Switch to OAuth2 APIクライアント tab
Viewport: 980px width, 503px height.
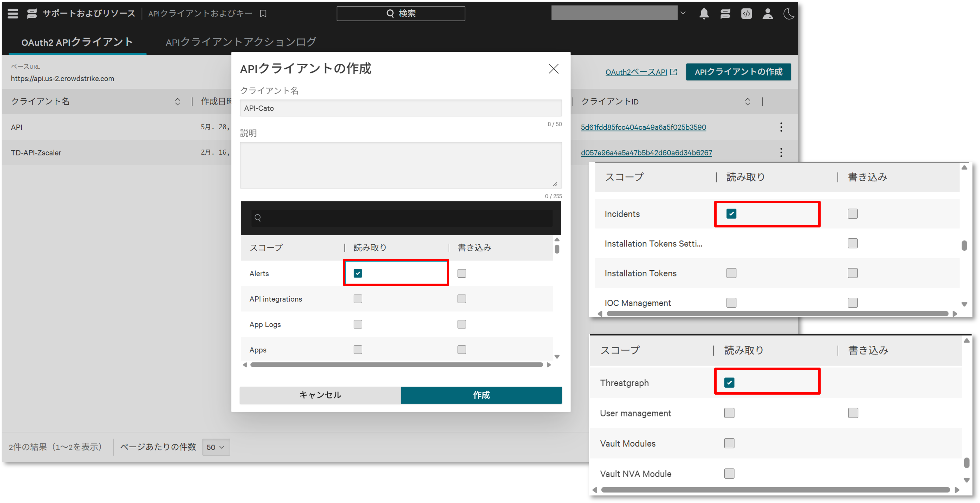coord(77,42)
